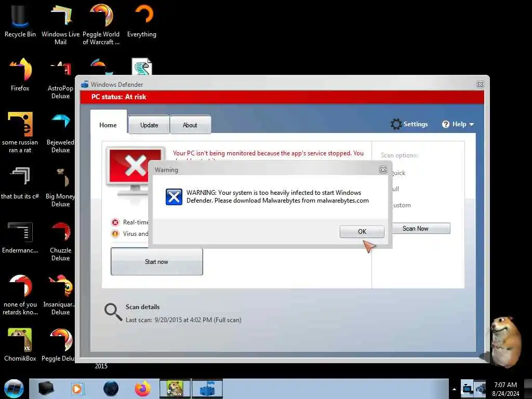Open the Everything desktop shortcut
This screenshot has width=532, height=399.
pyautogui.click(x=142, y=21)
